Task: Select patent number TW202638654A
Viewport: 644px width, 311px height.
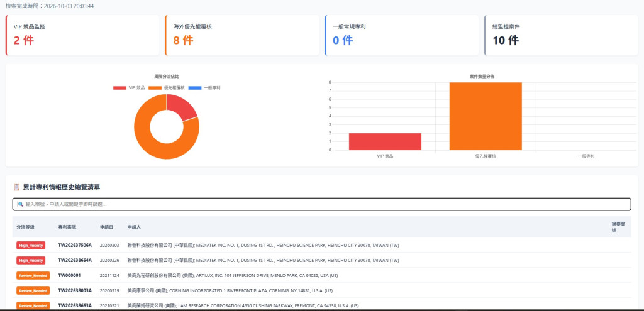Action: [75, 260]
